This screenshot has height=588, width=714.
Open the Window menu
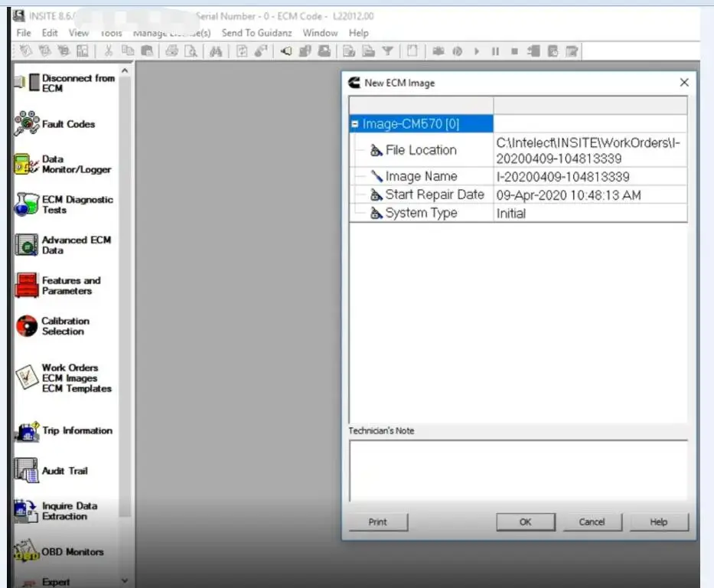point(320,33)
